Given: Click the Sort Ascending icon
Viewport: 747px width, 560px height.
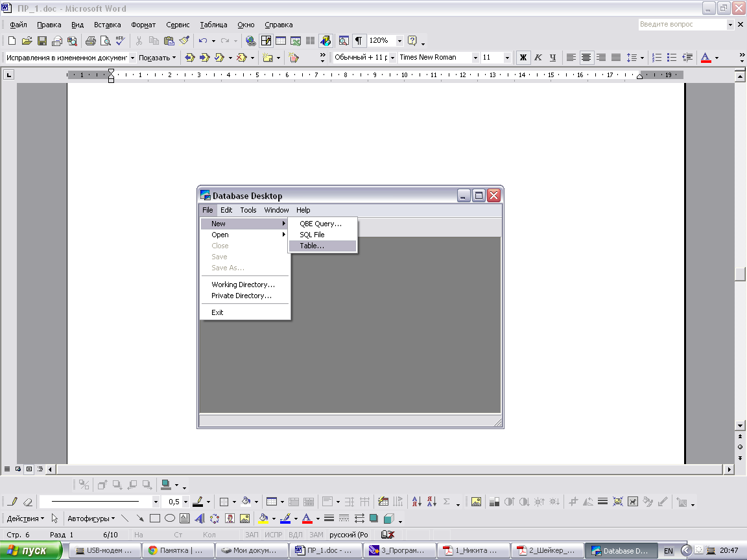Looking at the screenshot, I should tap(417, 502).
